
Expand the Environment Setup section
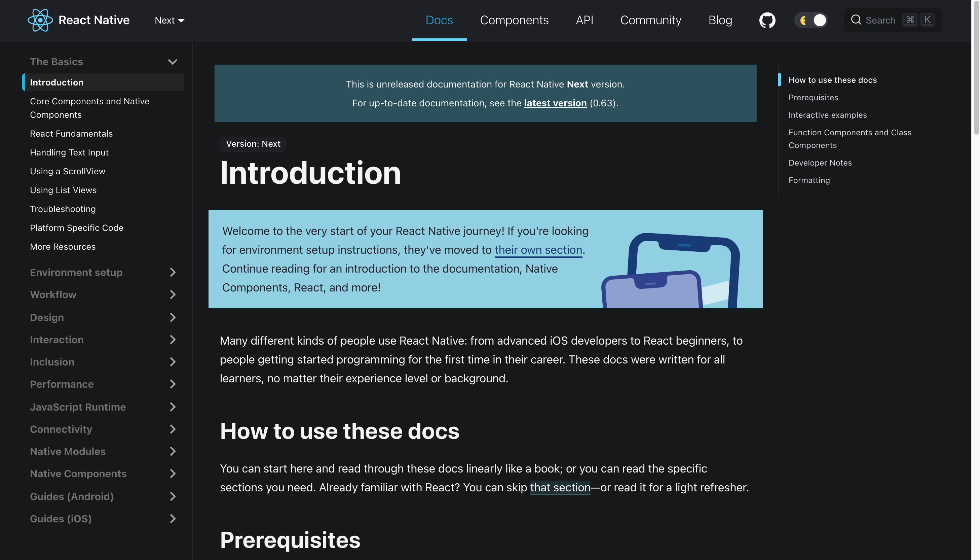[x=172, y=273]
